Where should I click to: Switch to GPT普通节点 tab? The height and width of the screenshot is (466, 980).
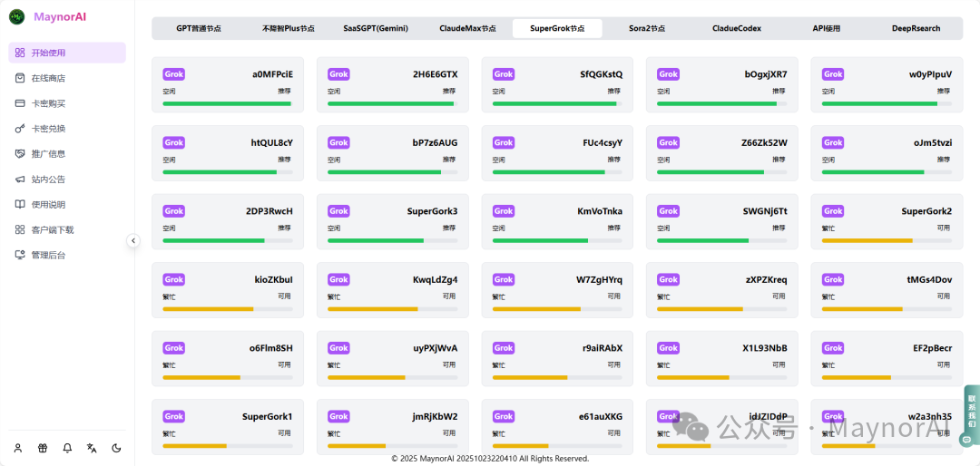pyautogui.click(x=198, y=29)
